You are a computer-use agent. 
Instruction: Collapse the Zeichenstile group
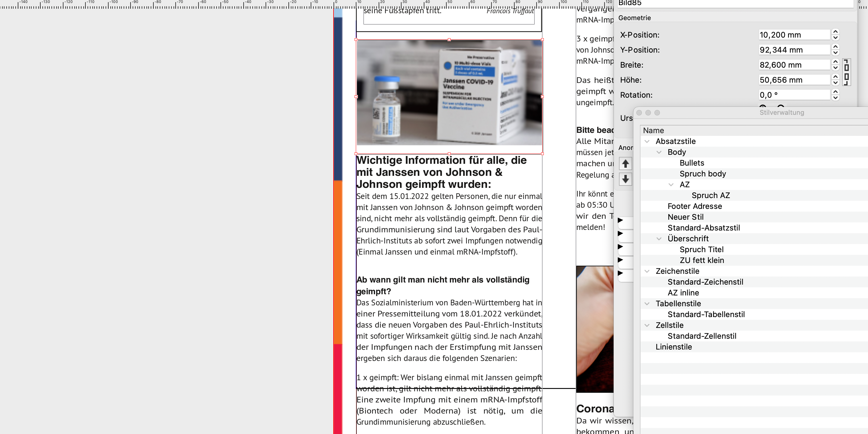tap(647, 271)
